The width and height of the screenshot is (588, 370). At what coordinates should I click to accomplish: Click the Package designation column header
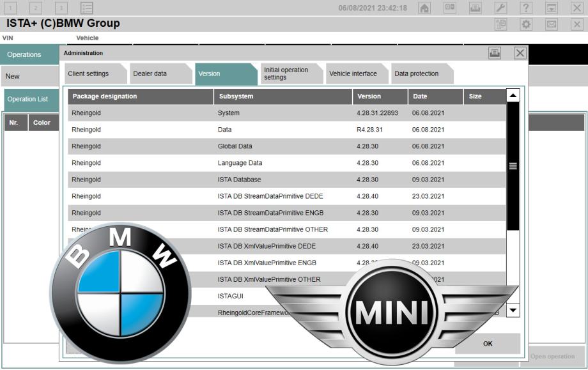click(x=140, y=96)
